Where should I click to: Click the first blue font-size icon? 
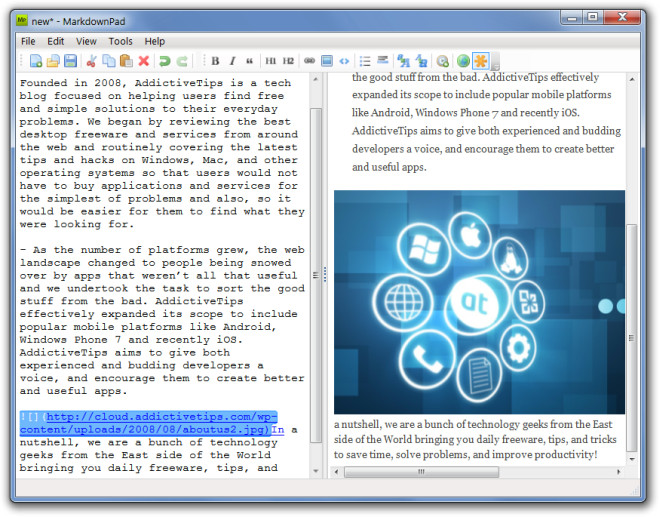pyautogui.click(x=403, y=61)
